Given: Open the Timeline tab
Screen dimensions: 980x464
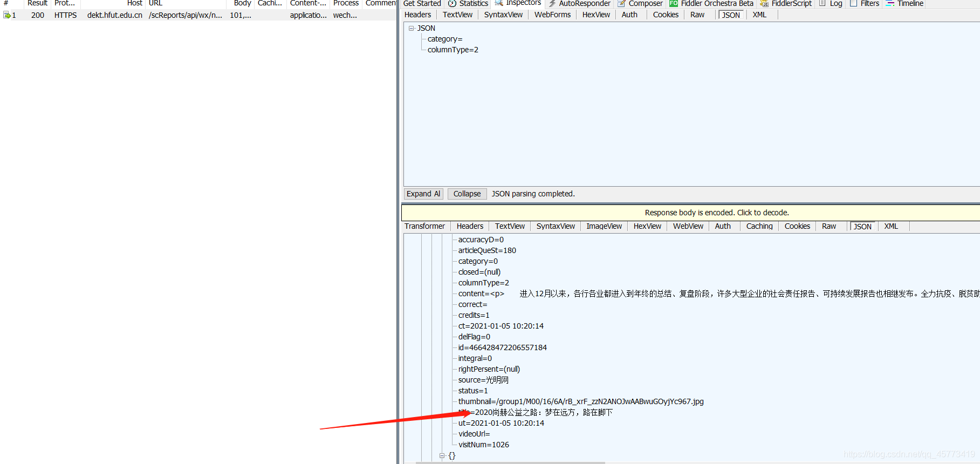Looking at the screenshot, I should point(904,3).
